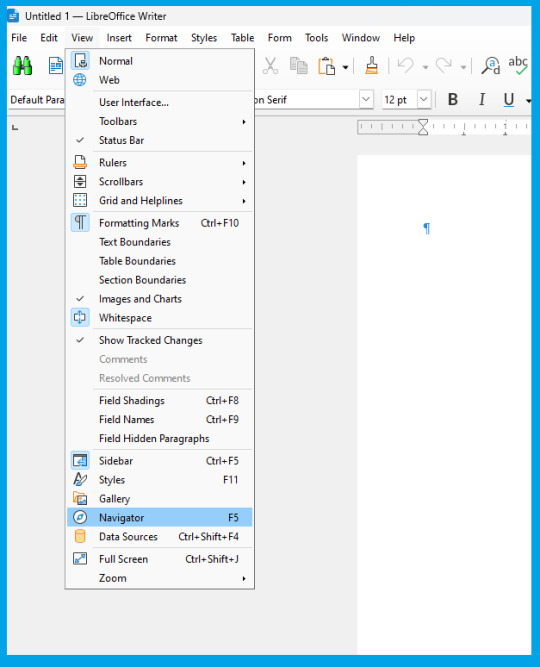The height and width of the screenshot is (667, 540).
Task: Toggle Field Shadings option
Action: click(160, 401)
